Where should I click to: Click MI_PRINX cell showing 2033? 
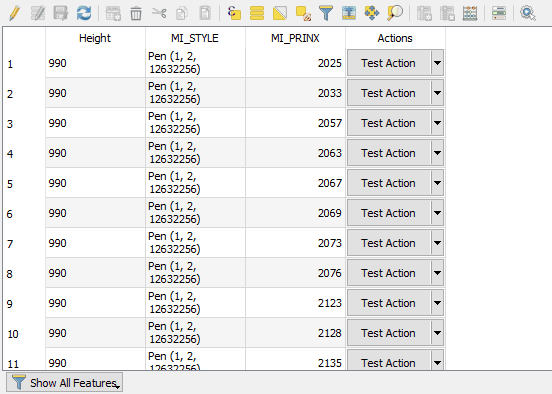295,93
